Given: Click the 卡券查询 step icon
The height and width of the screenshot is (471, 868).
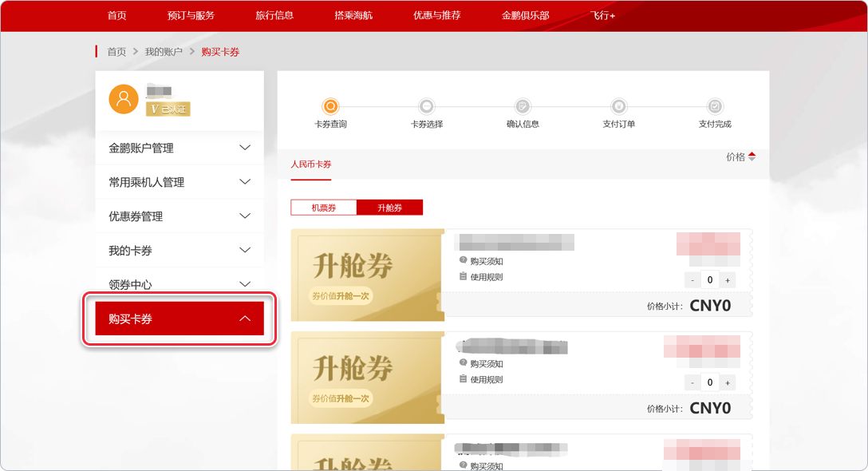Looking at the screenshot, I should pyautogui.click(x=330, y=106).
